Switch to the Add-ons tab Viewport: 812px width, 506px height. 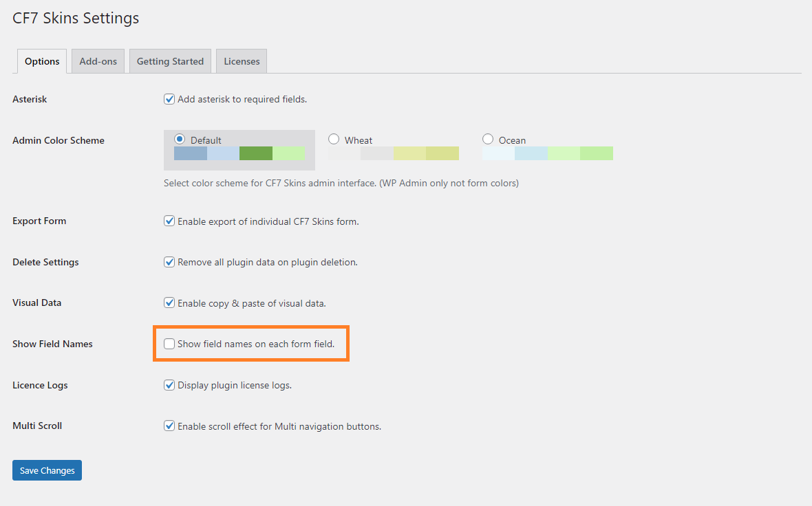point(98,61)
